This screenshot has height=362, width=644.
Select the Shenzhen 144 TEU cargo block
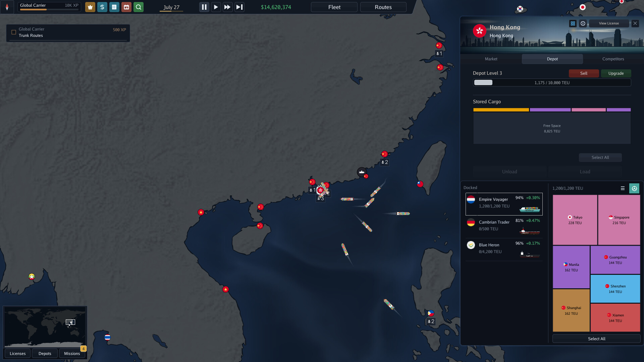point(615,289)
